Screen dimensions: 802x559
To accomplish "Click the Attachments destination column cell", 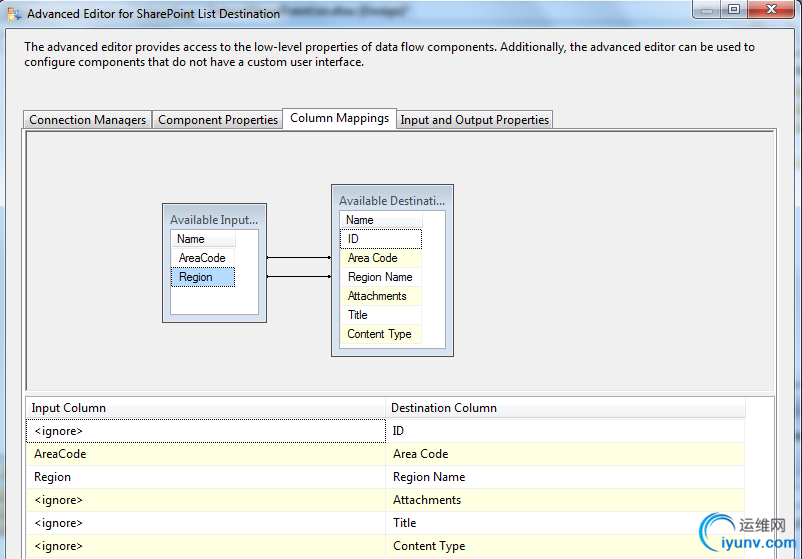I will click(565, 500).
